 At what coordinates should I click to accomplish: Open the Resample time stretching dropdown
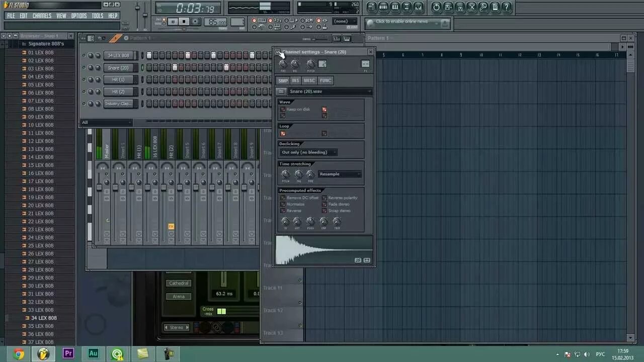pos(340,173)
